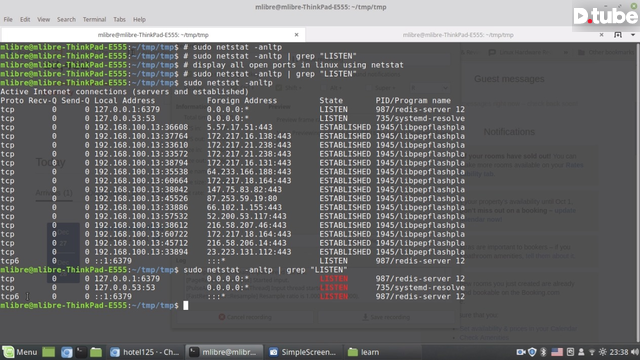Expand the tab list dropdown arrow
Viewport: 640px width, 360px height.
(633, 35)
